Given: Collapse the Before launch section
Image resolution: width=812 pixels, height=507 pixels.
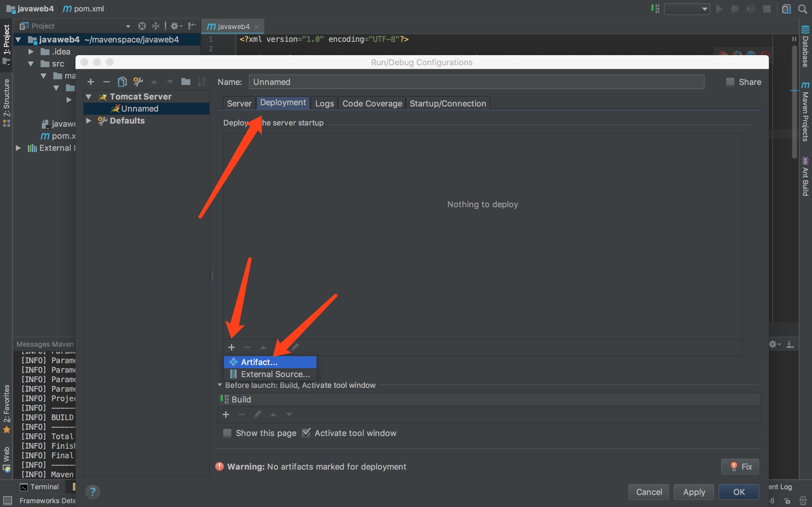Looking at the screenshot, I should click(220, 385).
